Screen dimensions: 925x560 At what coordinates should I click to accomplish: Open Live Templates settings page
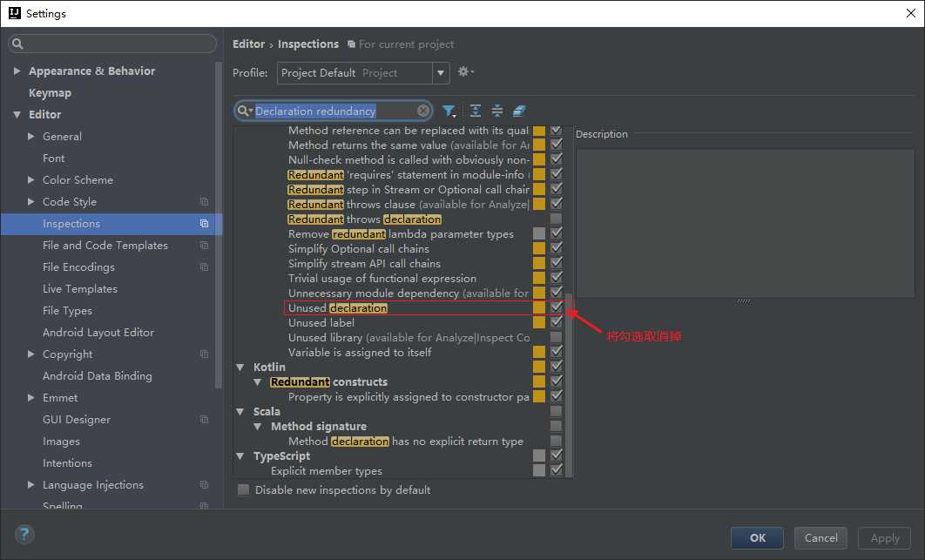pos(80,288)
